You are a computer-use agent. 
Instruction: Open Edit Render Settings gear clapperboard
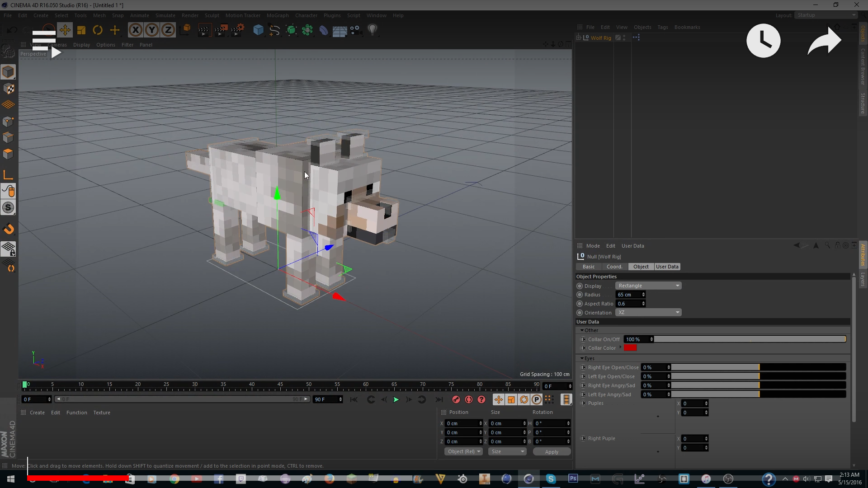point(238,30)
